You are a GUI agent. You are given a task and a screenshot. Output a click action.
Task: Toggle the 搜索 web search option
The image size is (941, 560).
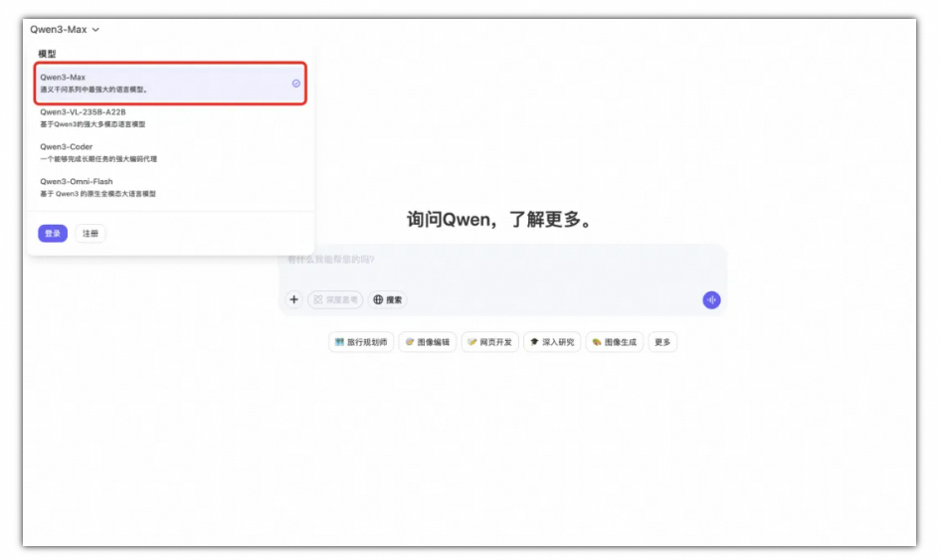pyautogui.click(x=388, y=299)
